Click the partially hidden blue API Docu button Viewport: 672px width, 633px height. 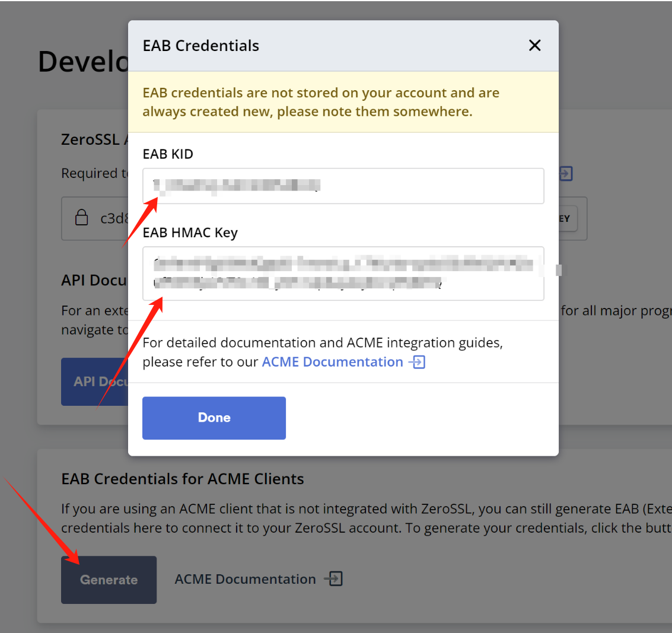pos(95,381)
